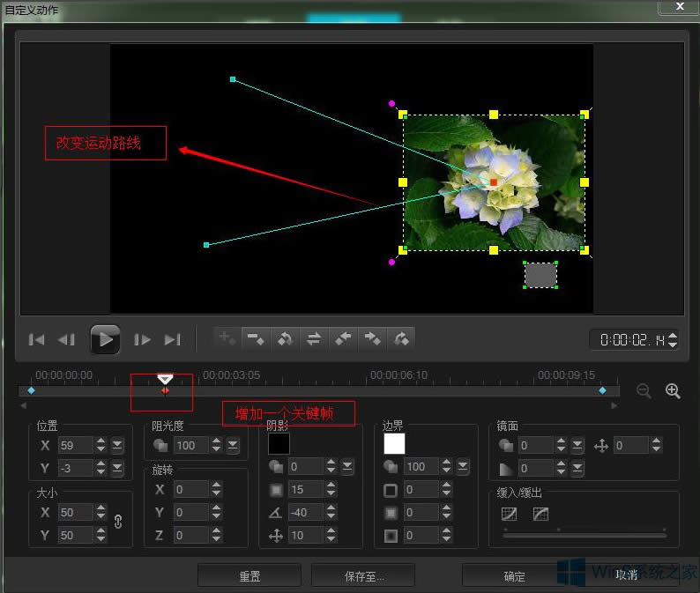Open the opacity value slider dropdown
Viewport: 700px width, 593px height.
point(233,446)
